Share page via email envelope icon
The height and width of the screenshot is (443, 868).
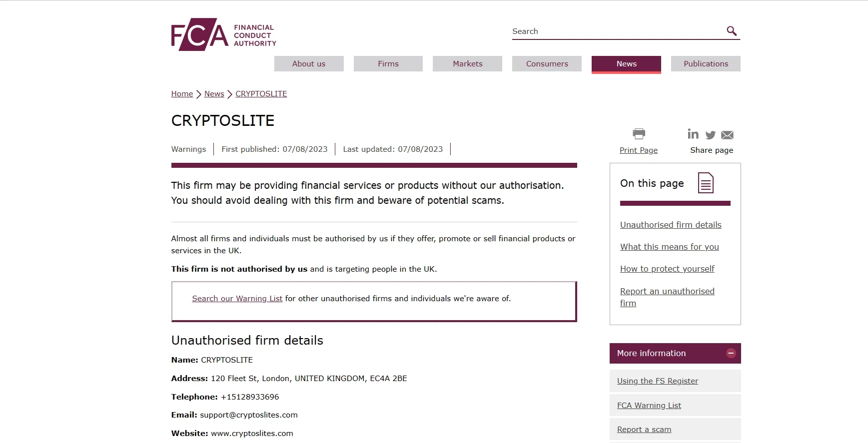tap(728, 135)
